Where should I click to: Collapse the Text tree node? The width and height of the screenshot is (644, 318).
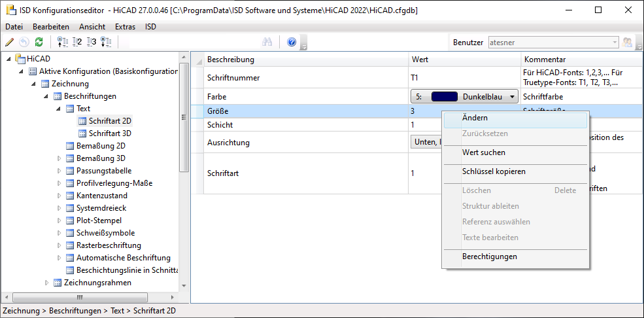point(59,109)
